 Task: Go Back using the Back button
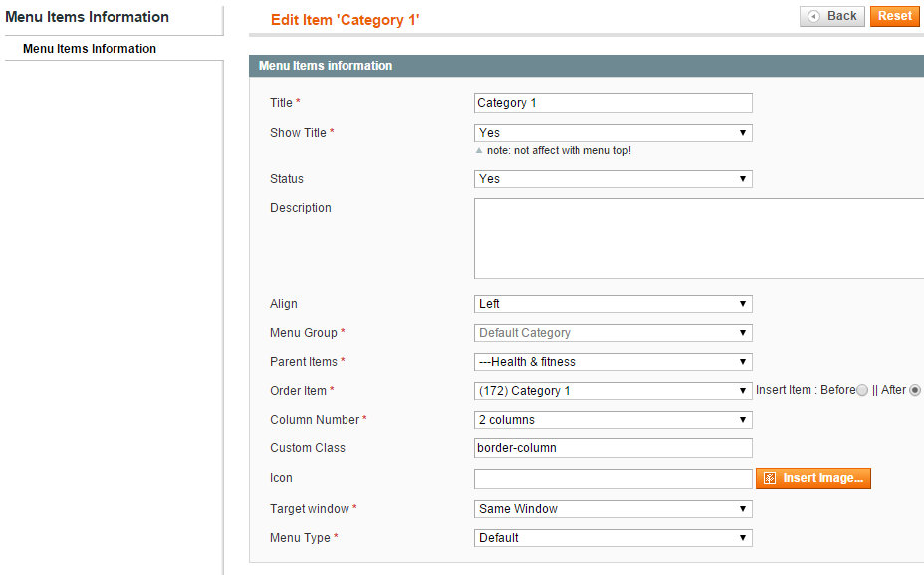(x=832, y=17)
